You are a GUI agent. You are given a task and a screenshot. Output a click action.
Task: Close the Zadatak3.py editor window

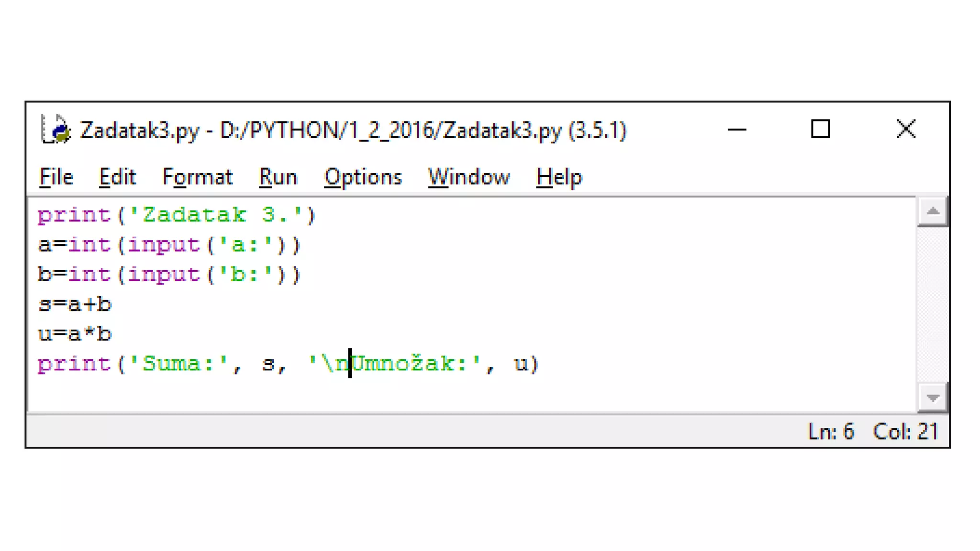click(905, 129)
